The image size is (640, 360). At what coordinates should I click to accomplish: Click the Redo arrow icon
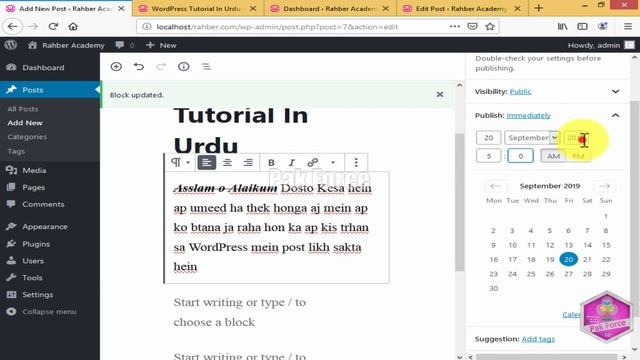161,67
